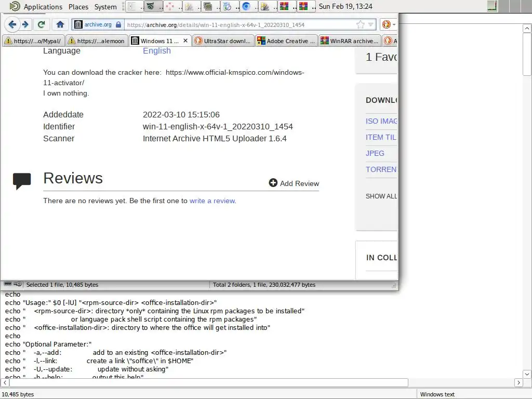Click 'Internet Archive HTML5 Uploader 1.6.4' text
The image size is (532, 399).
(x=215, y=138)
